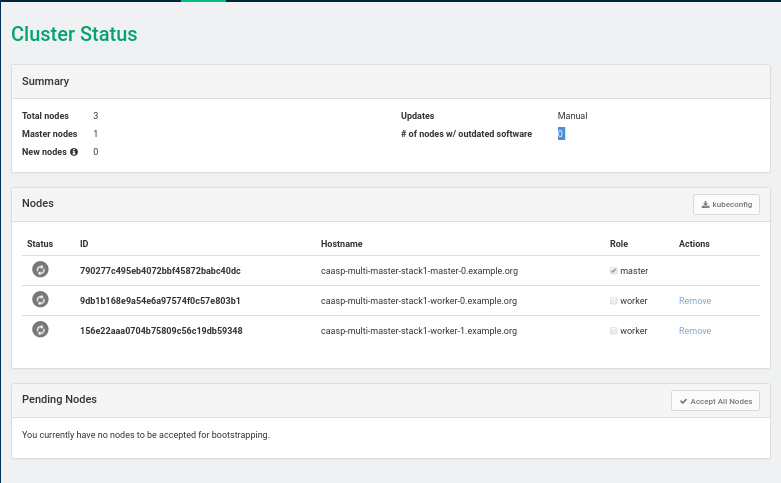781x483 pixels.
Task: Click the status icon for the master-0 node
Action: point(40,270)
